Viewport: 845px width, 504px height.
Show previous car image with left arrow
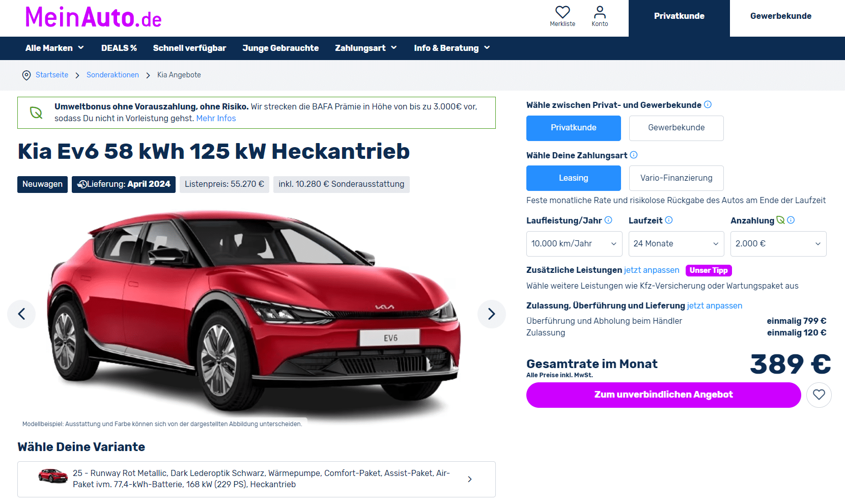pos(21,314)
